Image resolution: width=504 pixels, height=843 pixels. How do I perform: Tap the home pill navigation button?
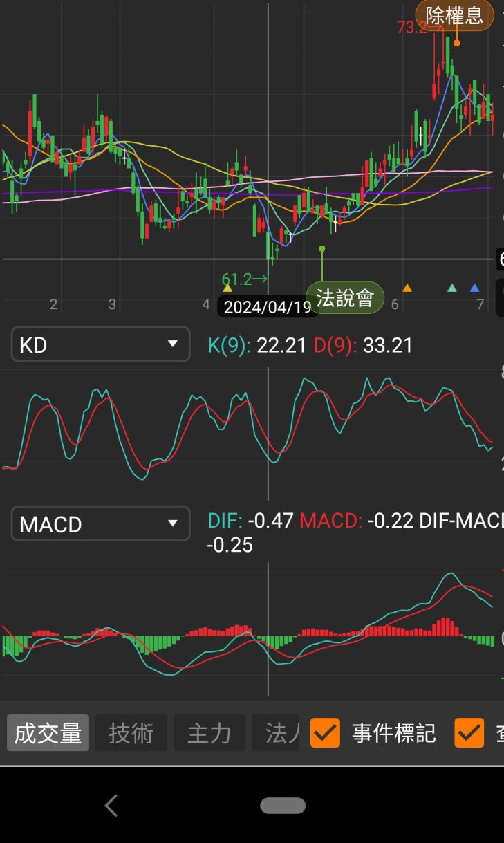point(282,806)
